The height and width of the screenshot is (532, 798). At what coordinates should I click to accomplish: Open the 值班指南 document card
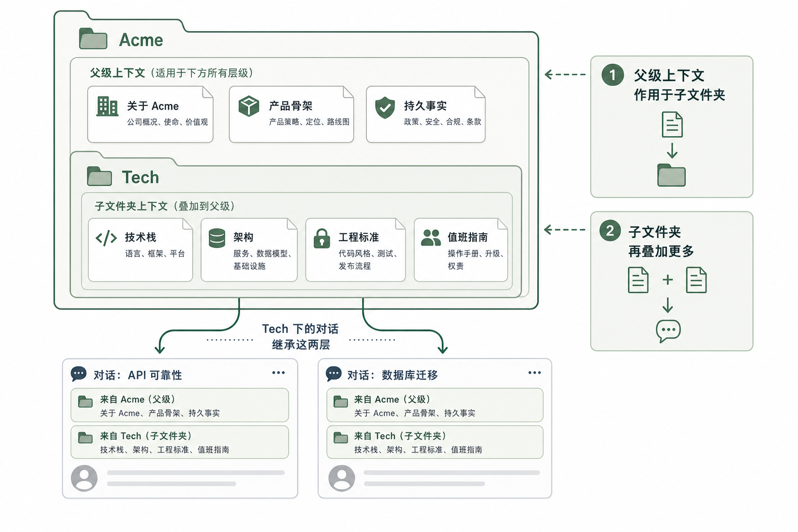tap(461, 250)
